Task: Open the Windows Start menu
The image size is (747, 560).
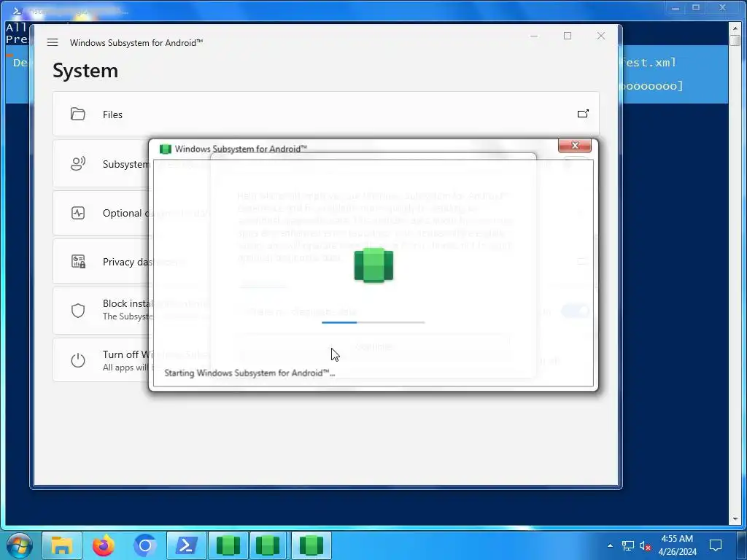Action: [x=20, y=545]
